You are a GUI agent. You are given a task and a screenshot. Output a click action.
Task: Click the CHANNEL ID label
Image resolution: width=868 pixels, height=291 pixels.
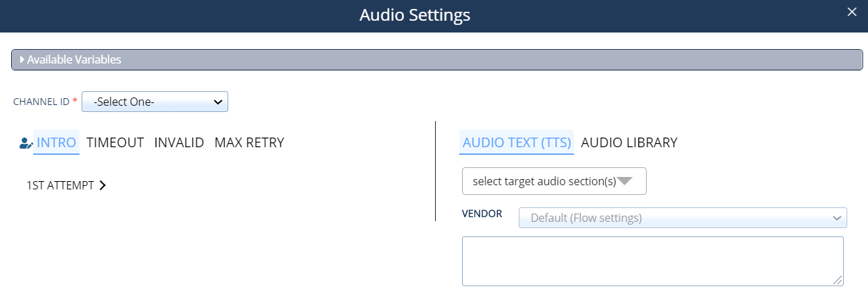click(41, 102)
